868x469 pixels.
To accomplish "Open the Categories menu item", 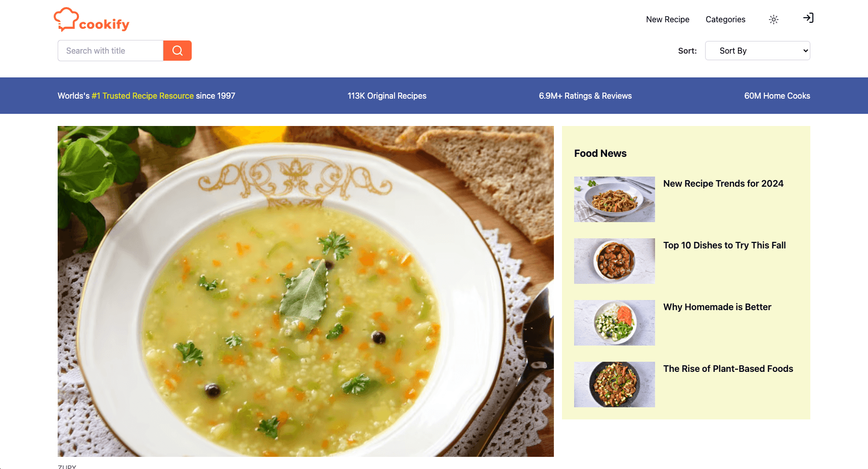I will tap(725, 19).
